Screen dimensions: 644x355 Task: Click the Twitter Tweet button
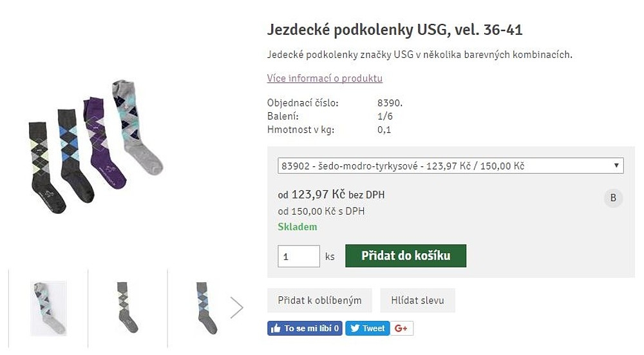point(366,329)
